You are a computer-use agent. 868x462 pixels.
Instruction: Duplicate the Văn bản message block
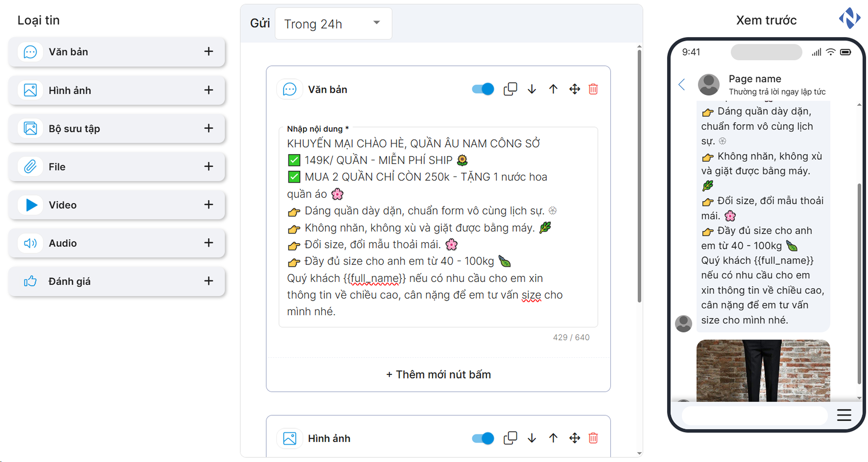tap(510, 89)
